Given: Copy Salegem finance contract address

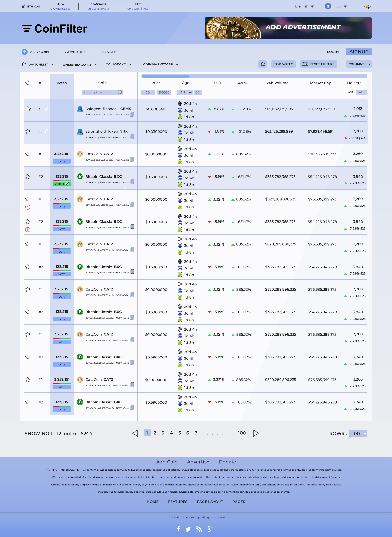Looking at the screenshot, I should pos(132,114).
